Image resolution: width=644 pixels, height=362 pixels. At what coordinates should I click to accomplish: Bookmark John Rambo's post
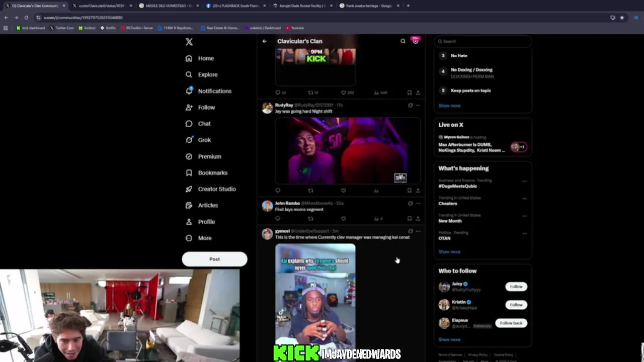pyautogui.click(x=410, y=219)
